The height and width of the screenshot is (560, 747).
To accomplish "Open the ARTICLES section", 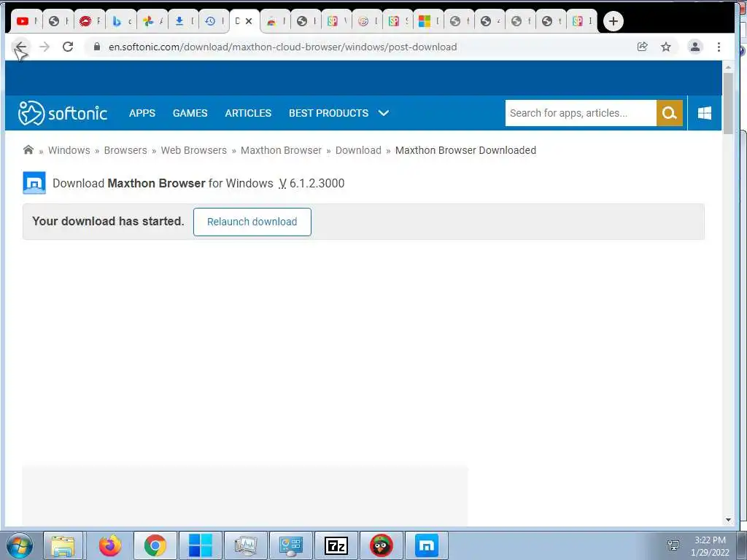I will (248, 113).
